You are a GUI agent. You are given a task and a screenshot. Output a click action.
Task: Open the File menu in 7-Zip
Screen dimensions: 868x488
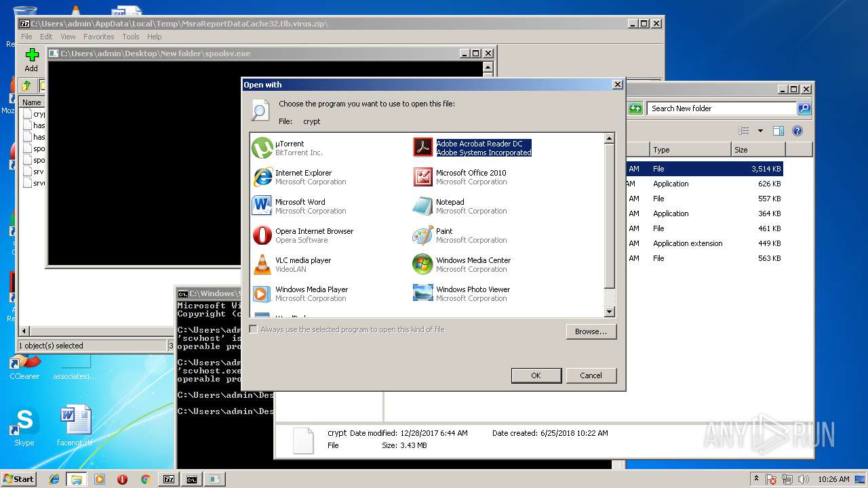click(26, 37)
